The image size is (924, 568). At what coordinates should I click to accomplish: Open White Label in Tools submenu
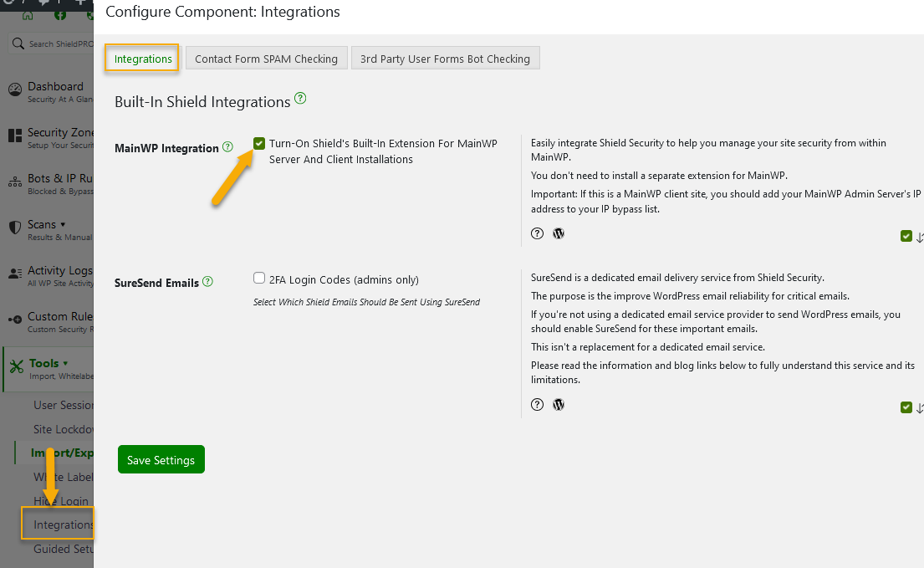pos(63,477)
